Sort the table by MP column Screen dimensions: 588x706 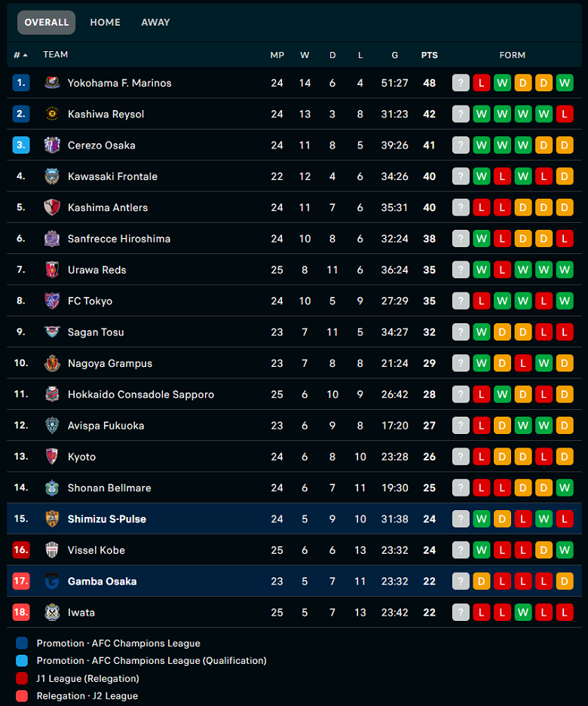click(x=277, y=55)
